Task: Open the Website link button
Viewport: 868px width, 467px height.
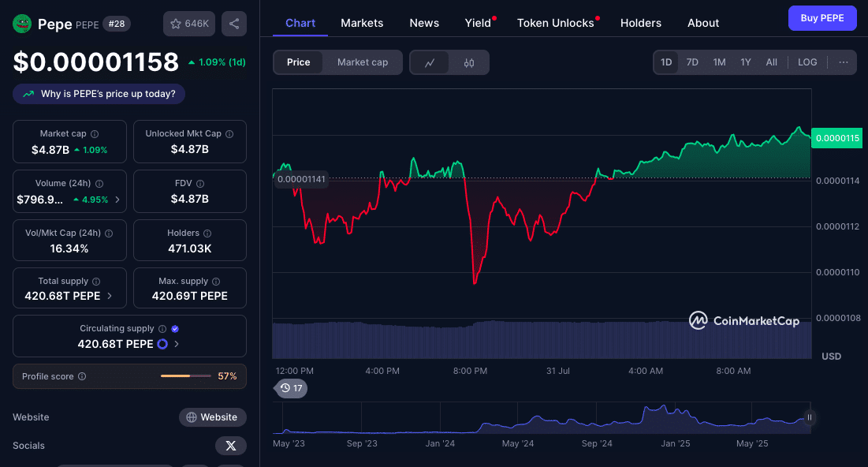Action: 213,417
